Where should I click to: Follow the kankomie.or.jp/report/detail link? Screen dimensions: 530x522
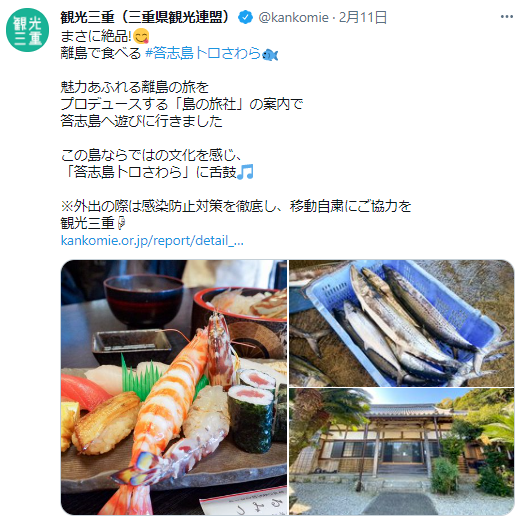coord(152,241)
